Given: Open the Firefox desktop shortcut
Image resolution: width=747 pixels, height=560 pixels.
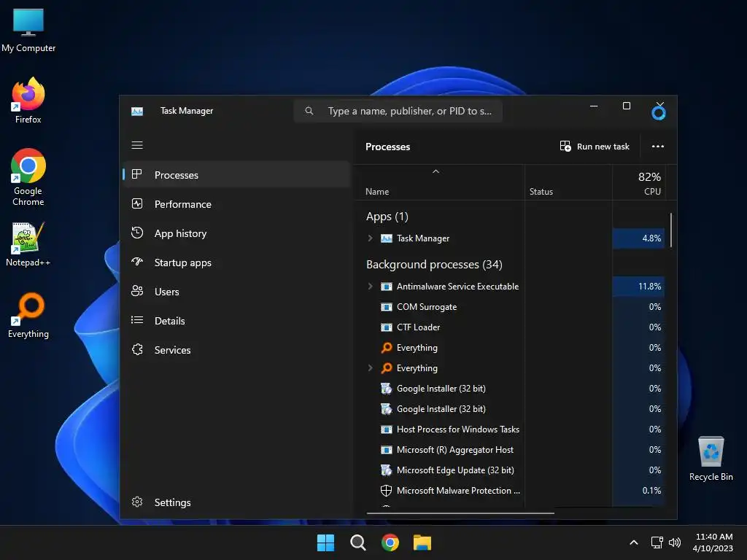Looking at the screenshot, I should [x=28, y=101].
